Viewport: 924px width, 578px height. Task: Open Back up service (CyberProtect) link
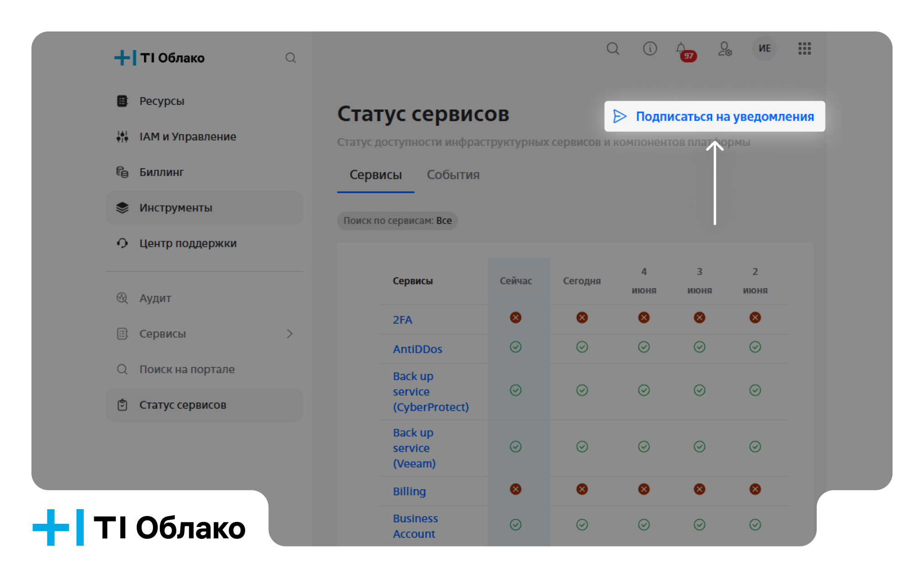click(431, 392)
